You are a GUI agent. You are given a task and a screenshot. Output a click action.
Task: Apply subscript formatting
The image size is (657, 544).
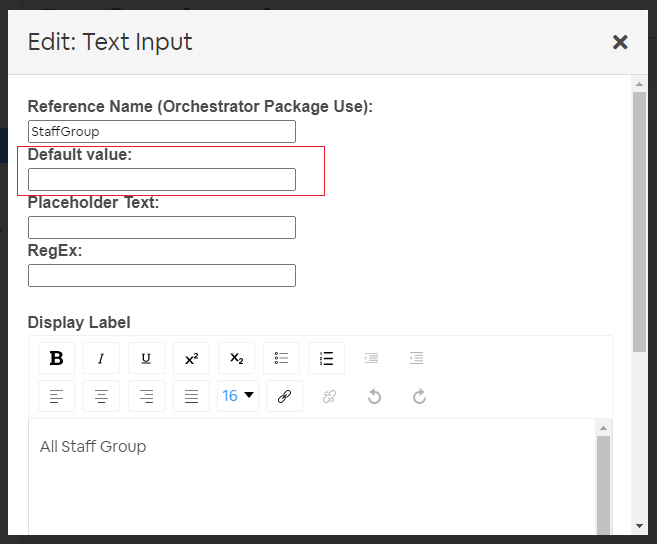tap(236, 358)
